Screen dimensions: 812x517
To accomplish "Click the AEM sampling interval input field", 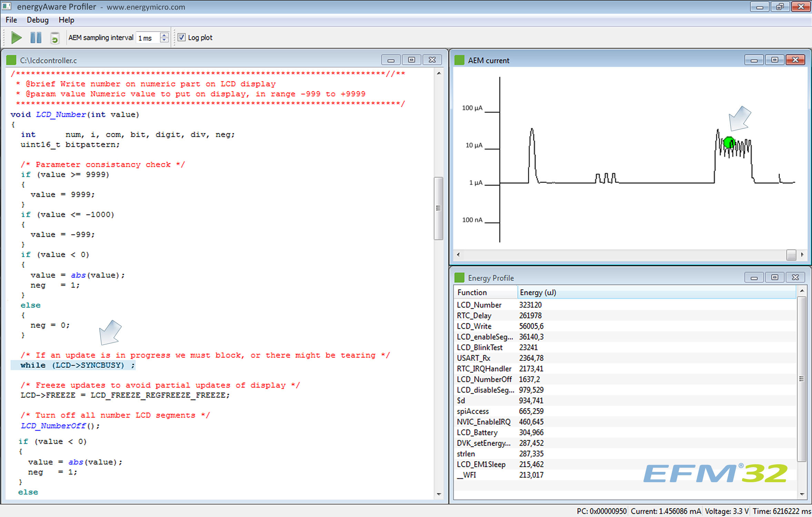I will (x=148, y=38).
